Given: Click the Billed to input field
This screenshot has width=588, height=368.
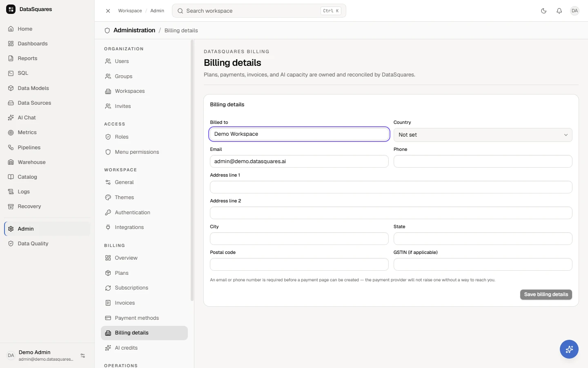Looking at the screenshot, I should [299, 134].
